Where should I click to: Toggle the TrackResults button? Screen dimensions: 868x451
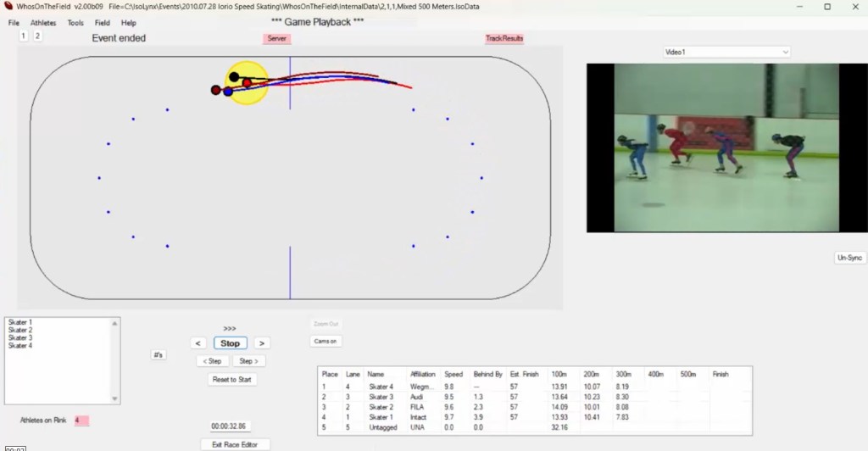pyautogui.click(x=504, y=38)
